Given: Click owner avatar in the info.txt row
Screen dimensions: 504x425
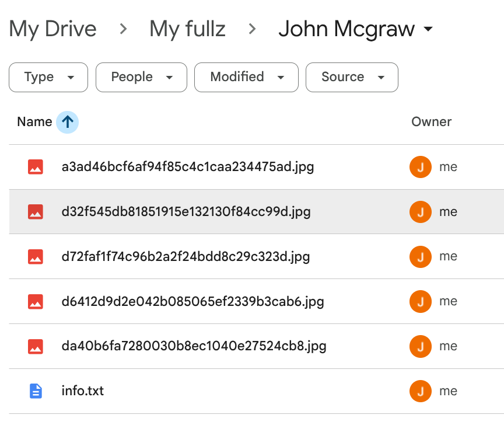Looking at the screenshot, I should (421, 391).
